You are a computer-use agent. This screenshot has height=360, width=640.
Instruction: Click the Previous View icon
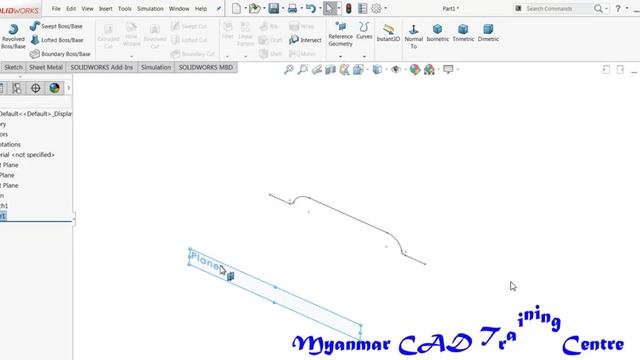coord(317,70)
